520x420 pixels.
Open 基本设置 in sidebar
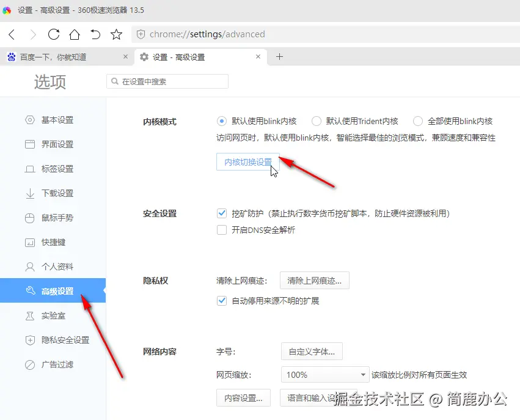click(53, 120)
